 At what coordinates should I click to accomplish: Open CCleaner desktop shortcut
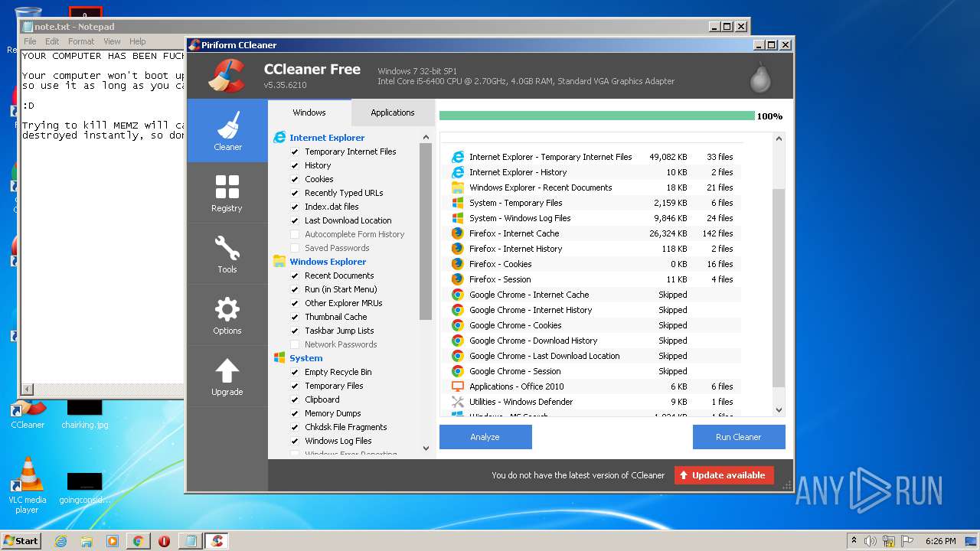coord(28,413)
